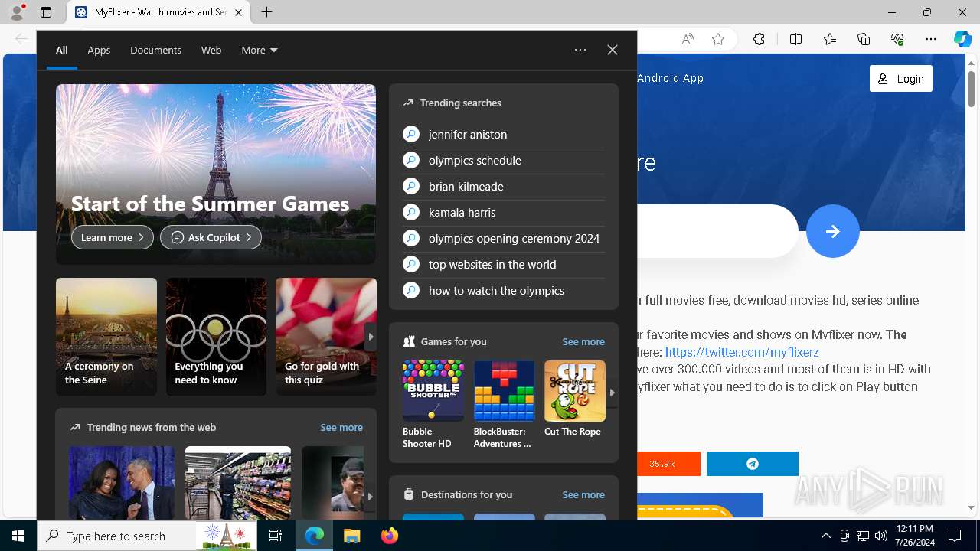
Task: Switch to Apps search tab
Action: click(x=99, y=50)
